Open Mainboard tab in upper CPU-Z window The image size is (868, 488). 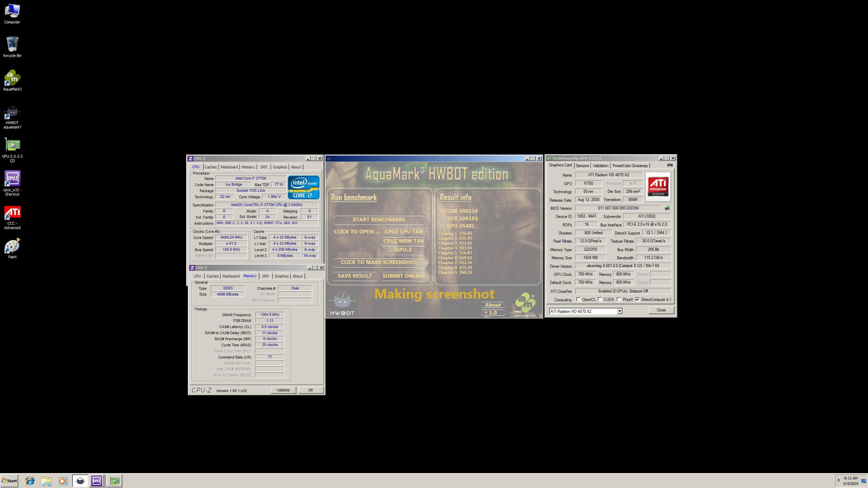point(229,167)
